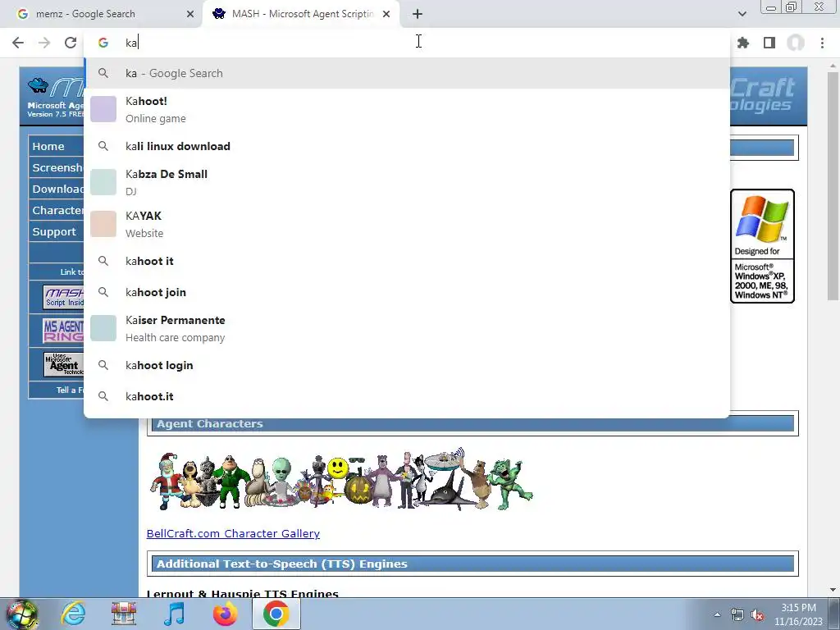Pick the 'kahoot login' suggestion
Image resolution: width=840 pixels, height=630 pixels.
(x=407, y=365)
